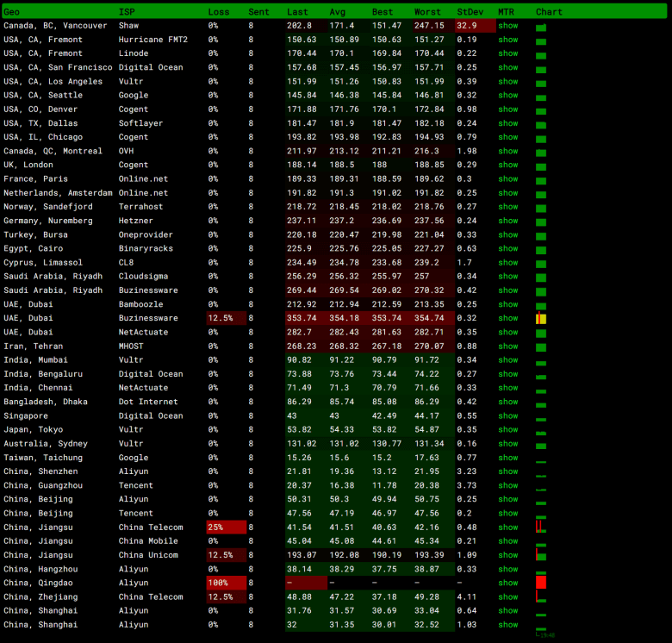Open show link for Dhaka Dot Internet
Screen dimensions: 672x643
[507, 402]
